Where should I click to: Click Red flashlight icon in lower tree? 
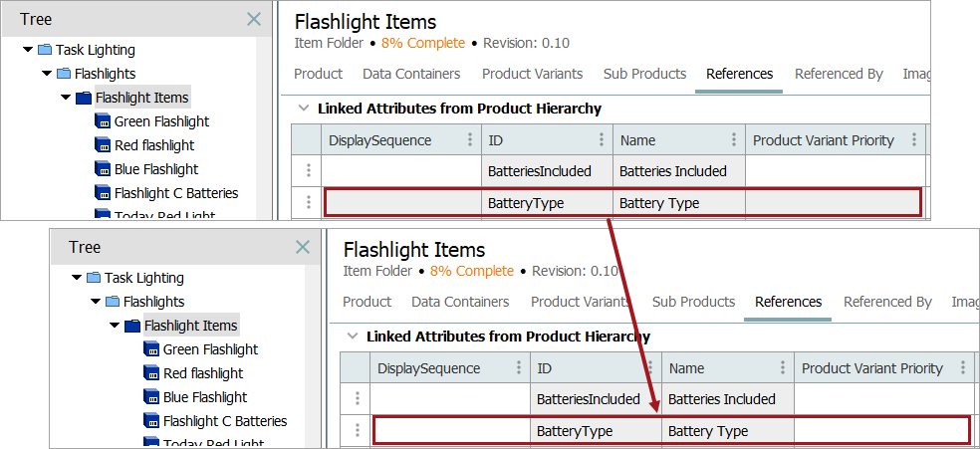[x=150, y=373]
